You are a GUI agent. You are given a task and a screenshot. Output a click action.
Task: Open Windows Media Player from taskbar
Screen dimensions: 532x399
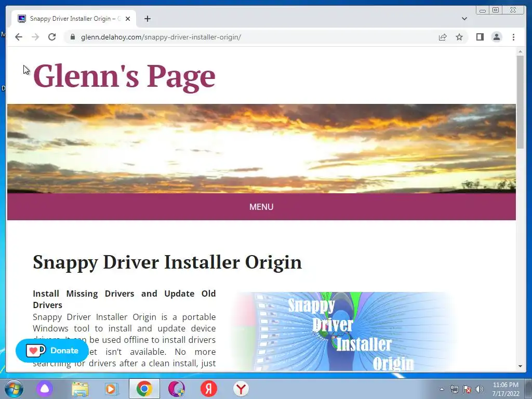[x=111, y=389]
